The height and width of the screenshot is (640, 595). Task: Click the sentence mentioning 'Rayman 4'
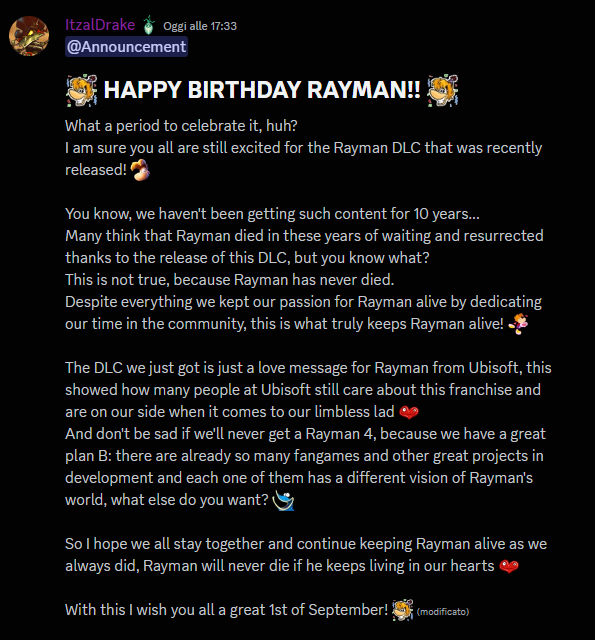click(x=305, y=467)
